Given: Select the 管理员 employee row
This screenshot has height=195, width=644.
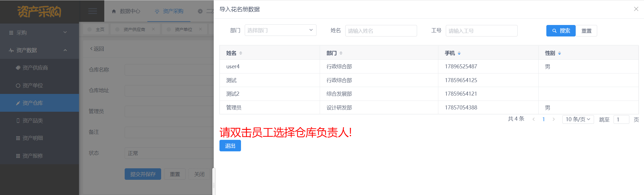Looking at the screenshot, I should pos(429,107).
